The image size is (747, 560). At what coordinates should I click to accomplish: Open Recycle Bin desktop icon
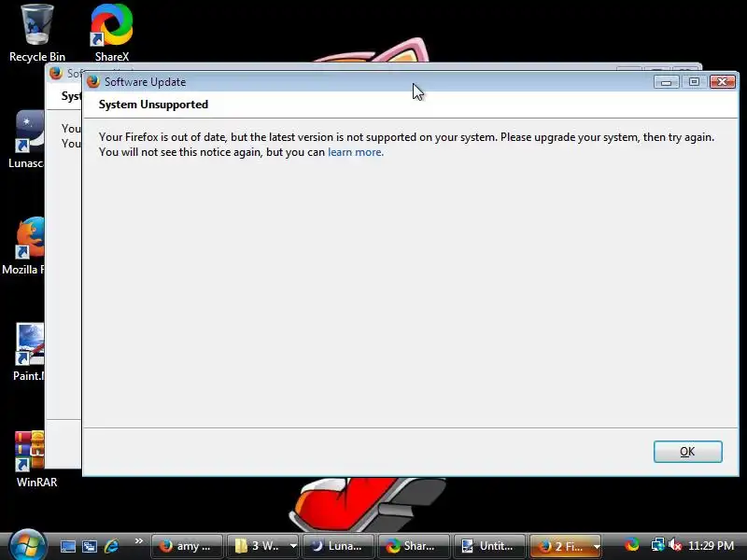click(x=37, y=33)
